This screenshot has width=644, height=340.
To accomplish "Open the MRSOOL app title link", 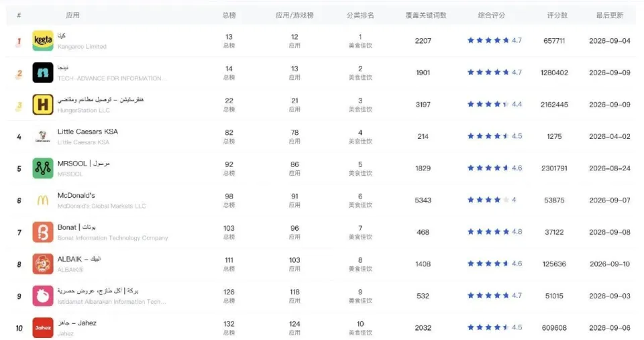I will tap(83, 164).
